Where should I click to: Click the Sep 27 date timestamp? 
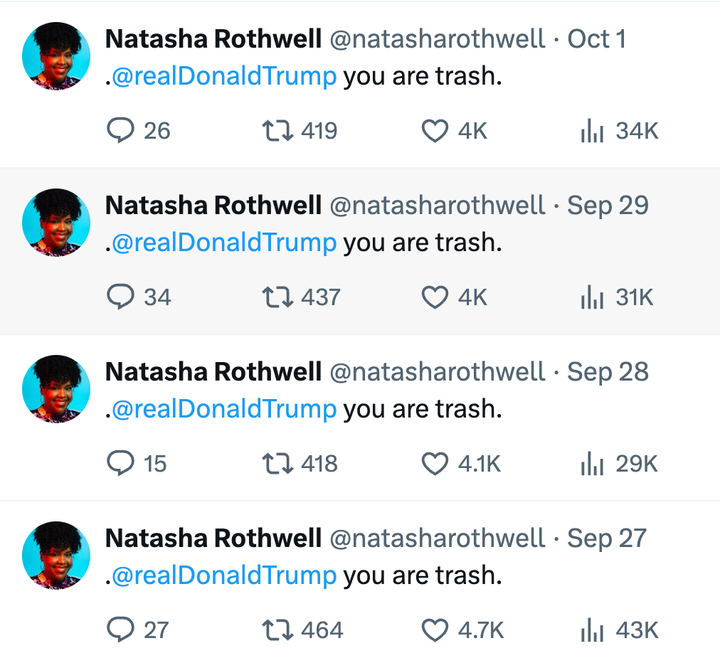[607, 538]
